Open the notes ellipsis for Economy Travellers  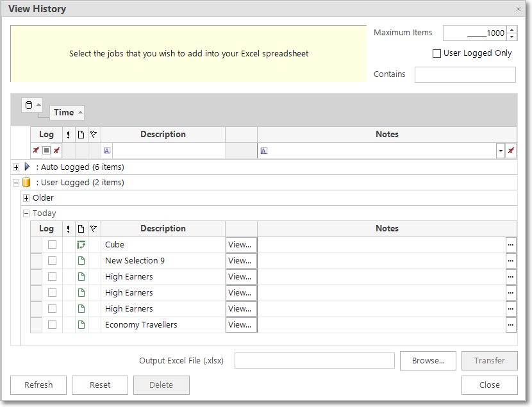(x=511, y=324)
